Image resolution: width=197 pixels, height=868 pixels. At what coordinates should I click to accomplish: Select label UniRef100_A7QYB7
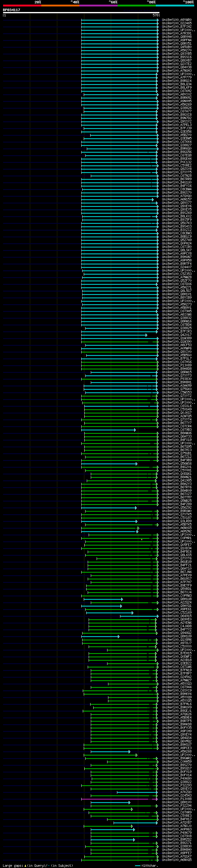click(177, 822)
